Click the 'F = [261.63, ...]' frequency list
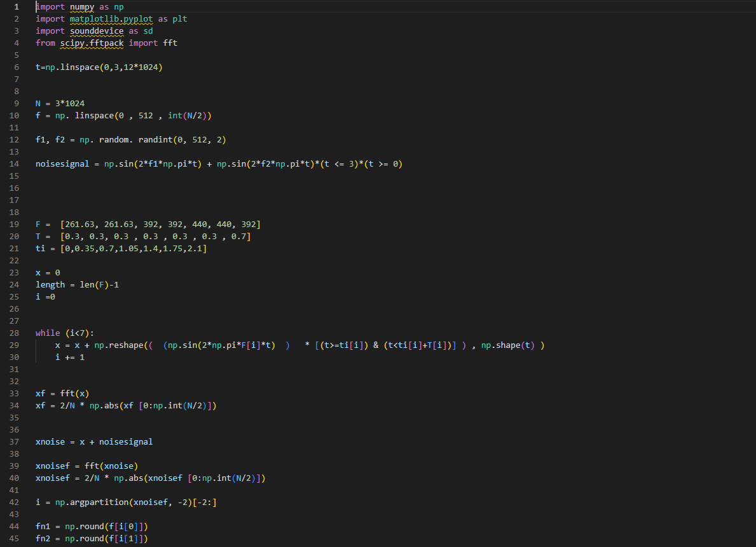Image resolution: width=756 pixels, height=547 pixels. (148, 225)
